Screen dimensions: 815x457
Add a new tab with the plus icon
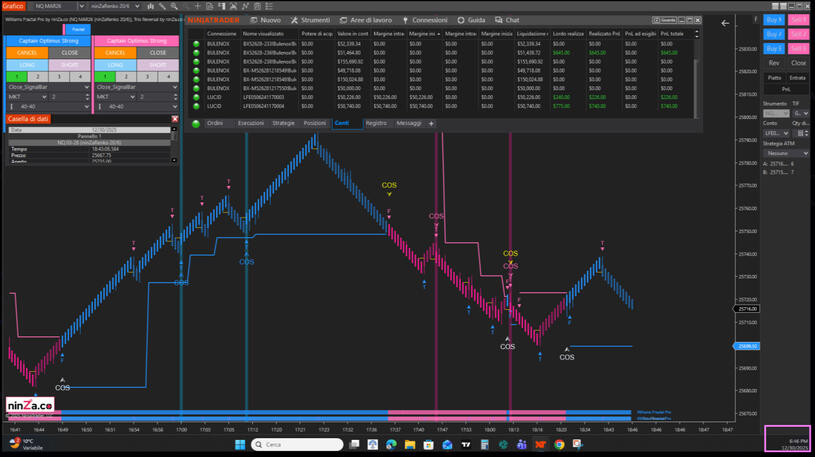click(431, 124)
